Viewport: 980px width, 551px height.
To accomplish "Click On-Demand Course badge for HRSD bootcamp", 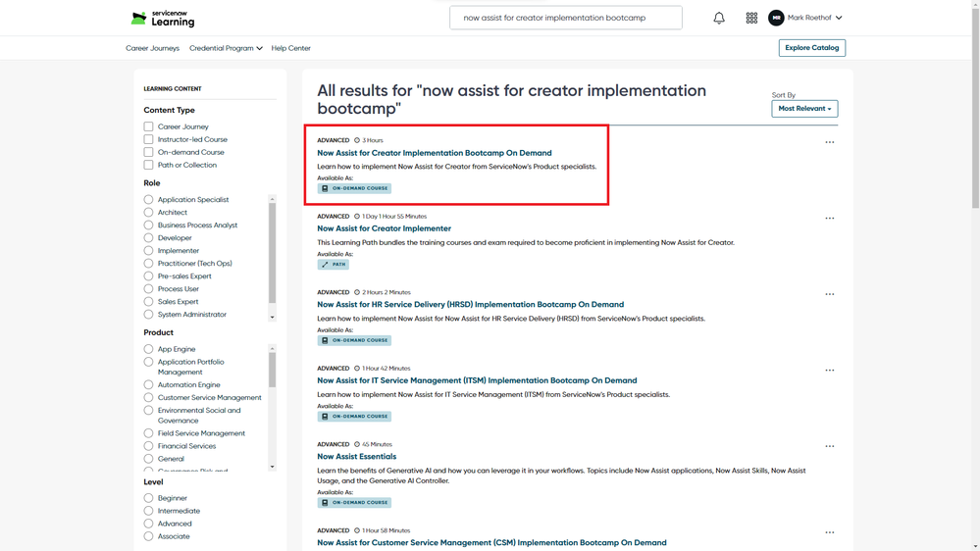I will [x=354, y=340].
